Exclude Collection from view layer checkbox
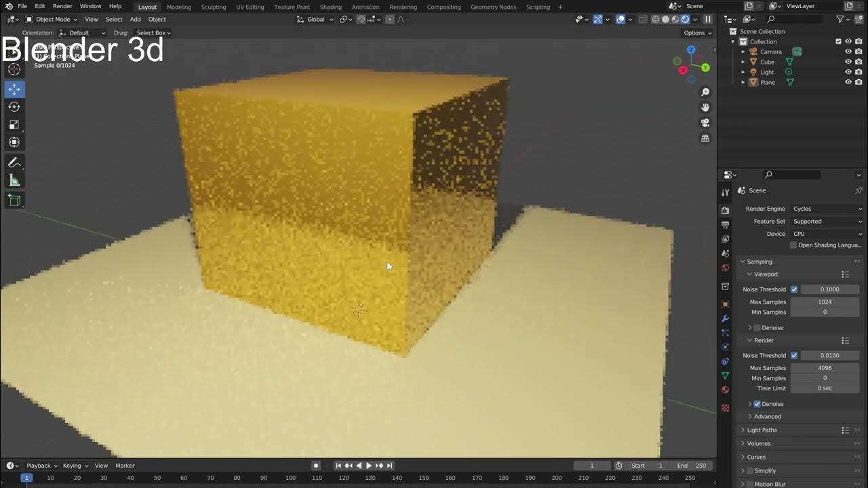The width and height of the screenshot is (868, 488). (x=838, y=41)
